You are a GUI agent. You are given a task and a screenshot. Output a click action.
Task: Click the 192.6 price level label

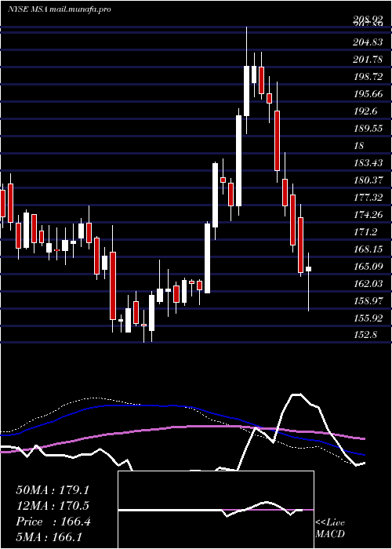click(x=365, y=111)
